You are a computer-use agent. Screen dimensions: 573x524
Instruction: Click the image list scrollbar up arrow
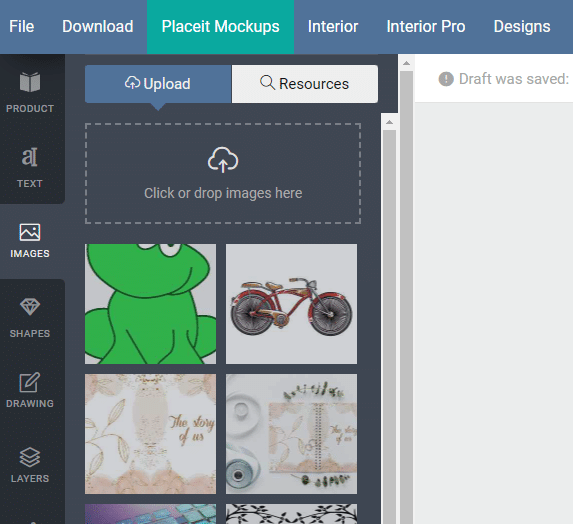click(390, 122)
